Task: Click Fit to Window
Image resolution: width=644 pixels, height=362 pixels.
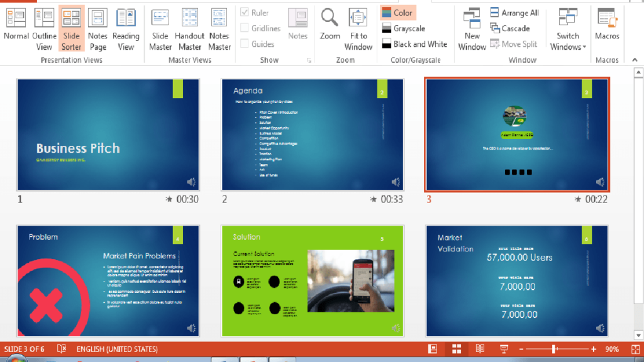Action: pos(358,28)
